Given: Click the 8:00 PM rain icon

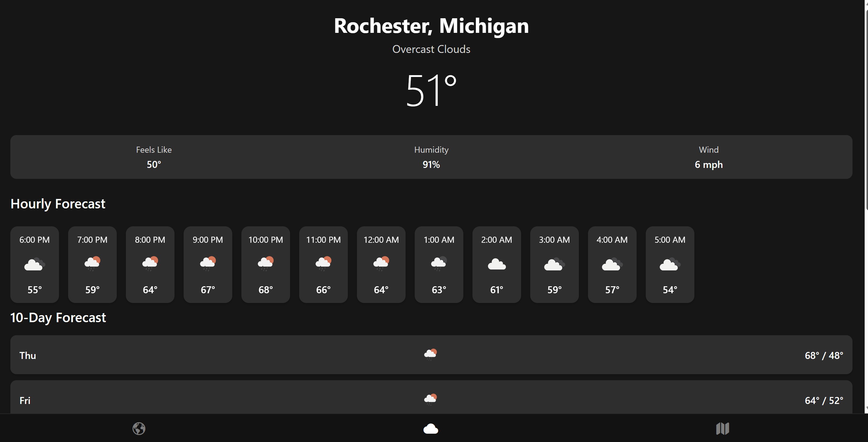Looking at the screenshot, I should pyautogui.click(x=150, y=264).
